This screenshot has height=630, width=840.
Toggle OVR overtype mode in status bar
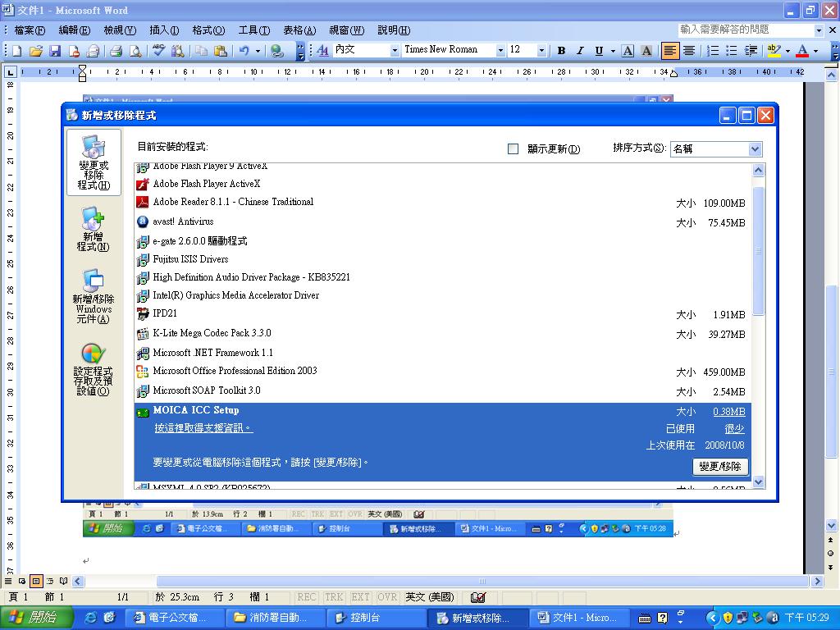click(x=387, y=597)
